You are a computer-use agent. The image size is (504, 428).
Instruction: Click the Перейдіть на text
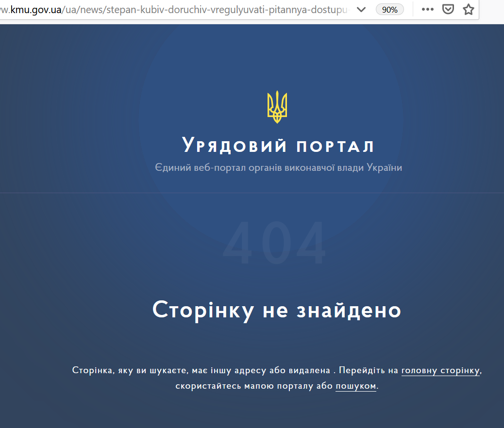[369, 371]
